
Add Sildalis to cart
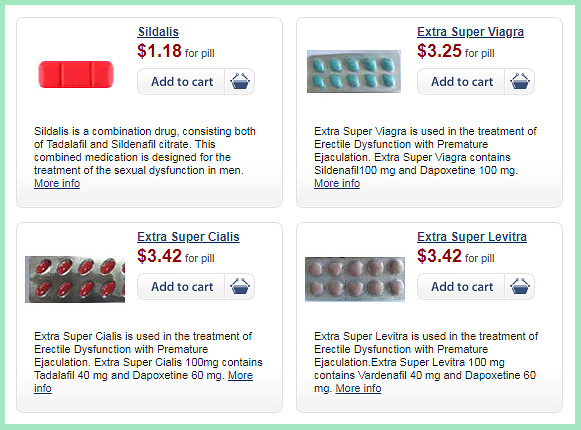click(x=182, y=82)
